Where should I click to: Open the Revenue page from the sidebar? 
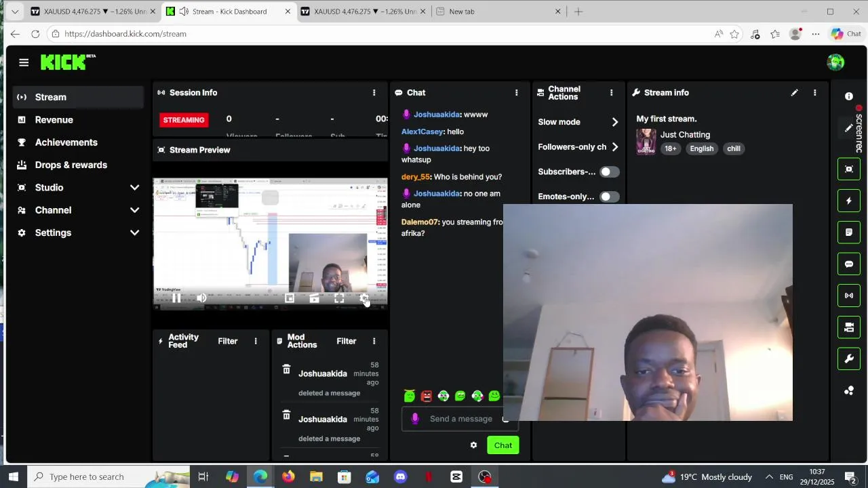coord(78,120)
